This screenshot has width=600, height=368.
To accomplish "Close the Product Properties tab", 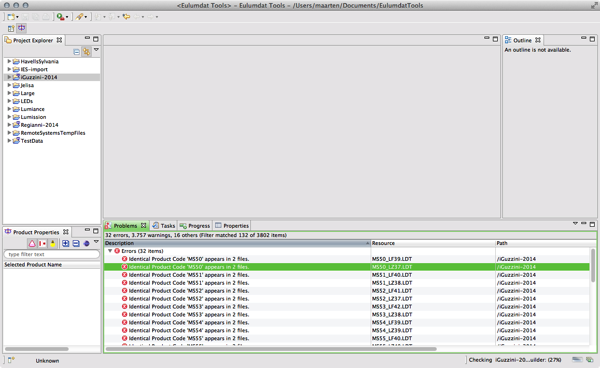I will [x=66, y=232].
